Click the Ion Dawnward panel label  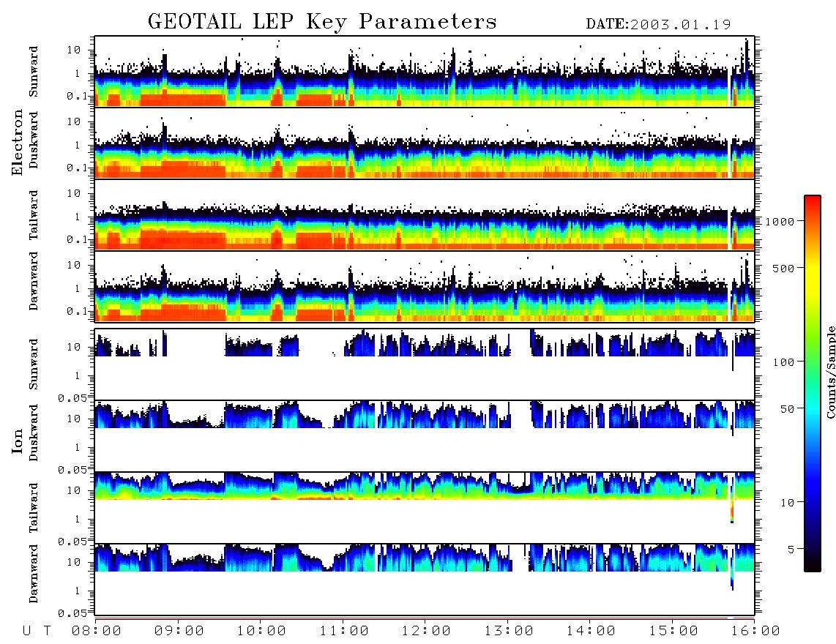click(34, 574)
